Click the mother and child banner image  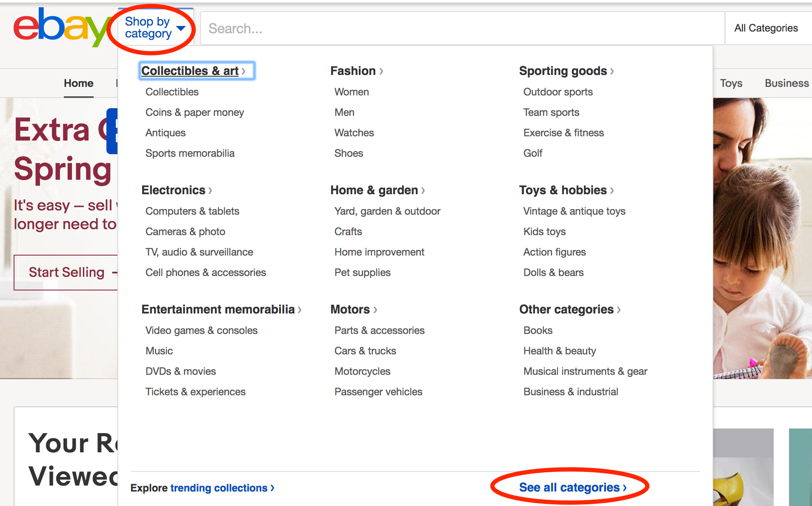[762, 239]
